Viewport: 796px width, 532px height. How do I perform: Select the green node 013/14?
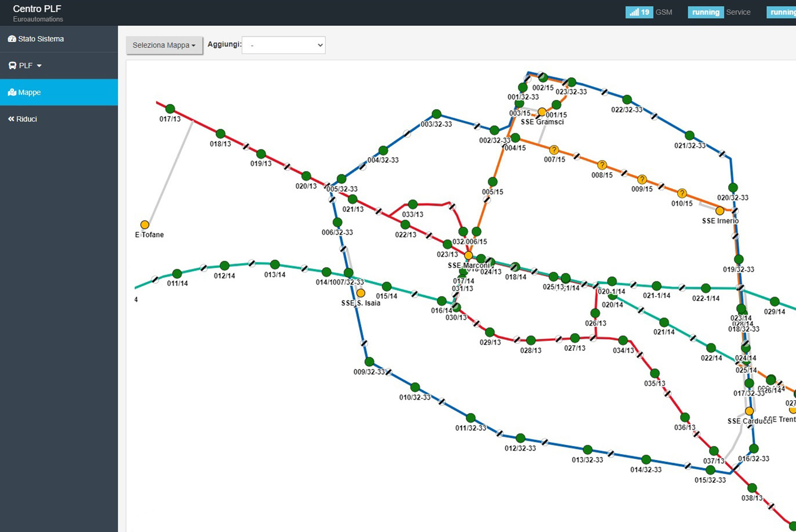[275, 265]
